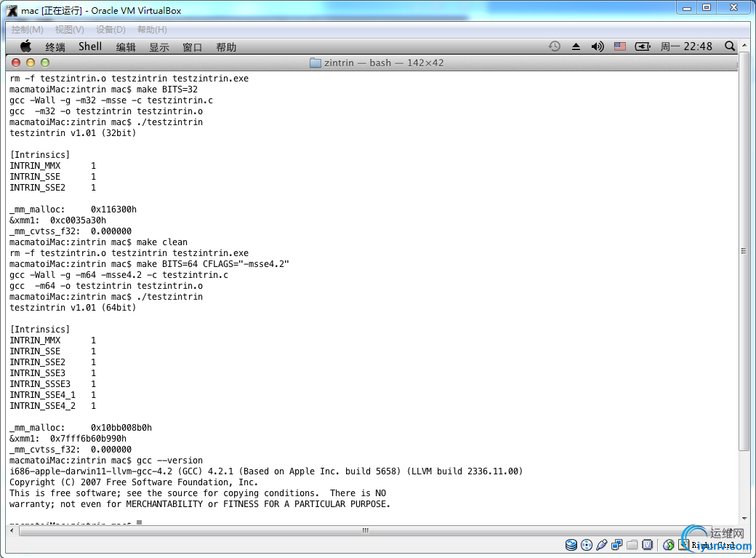The image size is (756, 558).
Task: Open VirtualBox 视图(V) menu
Action: click(x=70, y=29)
